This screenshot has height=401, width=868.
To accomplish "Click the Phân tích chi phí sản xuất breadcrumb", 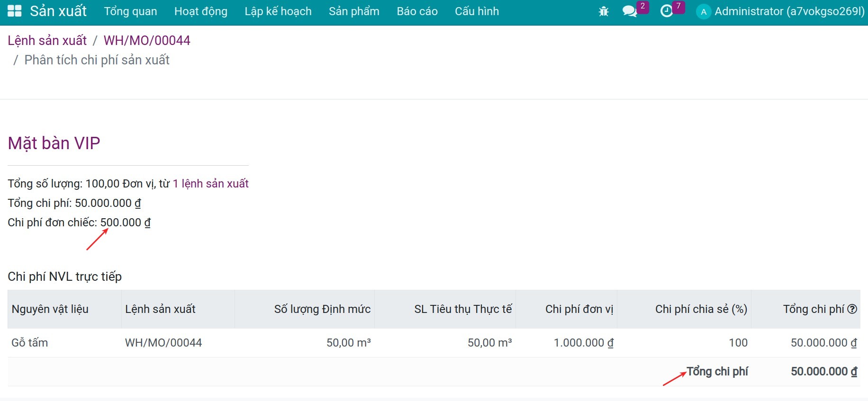I will click(97, 60).
